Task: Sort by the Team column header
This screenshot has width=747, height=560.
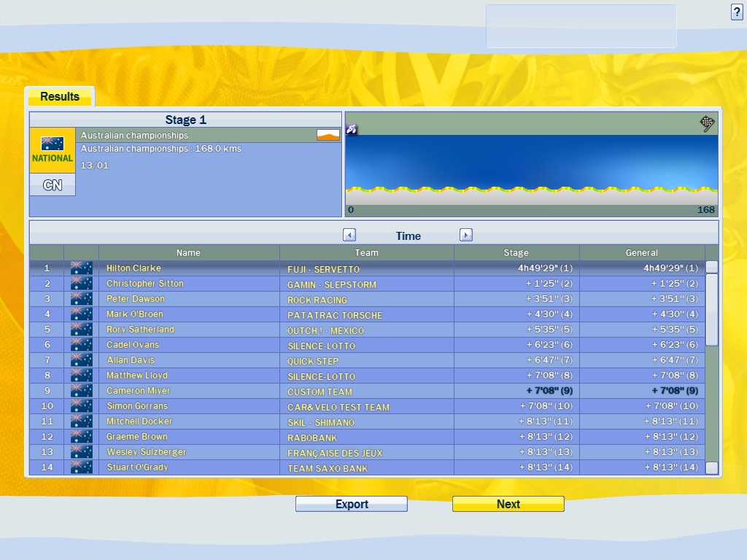Action: (366, 253)
